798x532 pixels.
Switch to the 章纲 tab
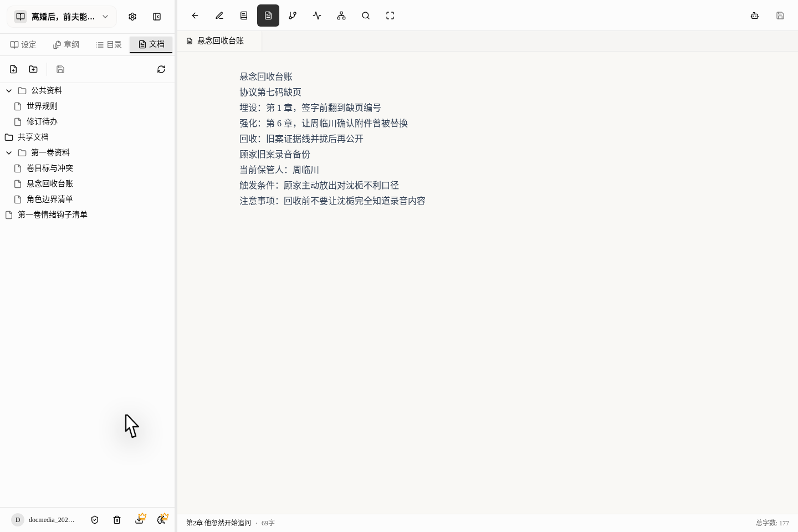[66, 45]
